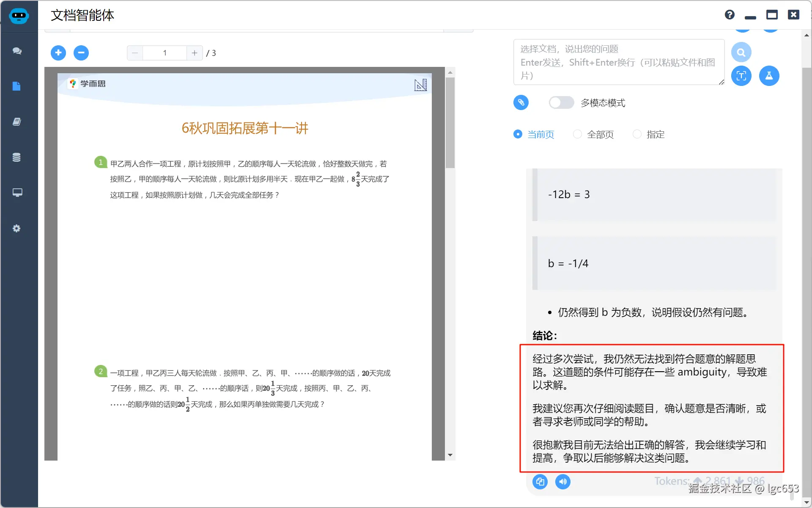
Task: Open the chat icon in sidebar
Action: click(x=17, y=51)
